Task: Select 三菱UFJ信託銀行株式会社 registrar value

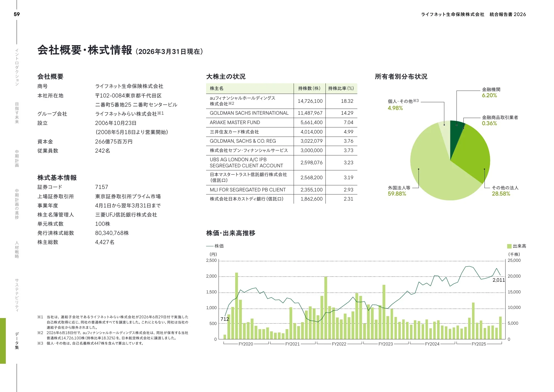Action: (126, 215)
